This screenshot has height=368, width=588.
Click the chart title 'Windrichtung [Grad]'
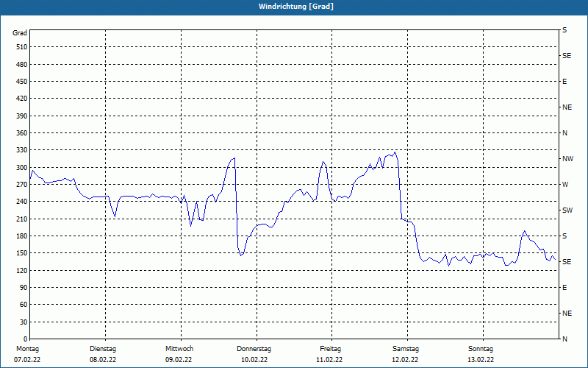[x=296, y=7]
